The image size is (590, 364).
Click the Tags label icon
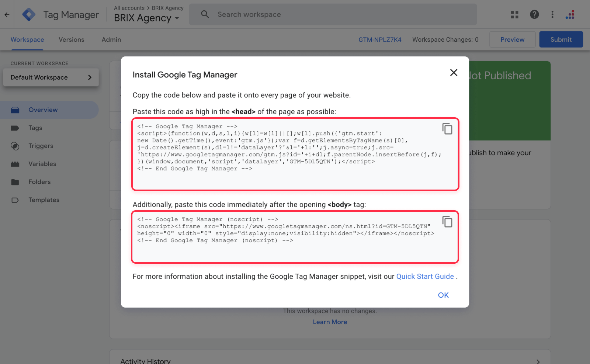click(15, 128)
